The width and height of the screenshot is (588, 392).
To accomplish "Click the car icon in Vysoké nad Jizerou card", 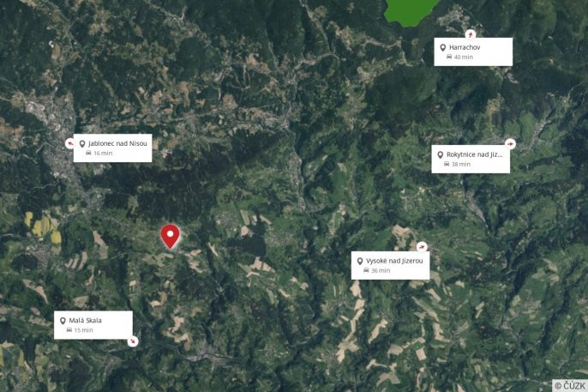I will pyautogui.click(x=366, y=270).
